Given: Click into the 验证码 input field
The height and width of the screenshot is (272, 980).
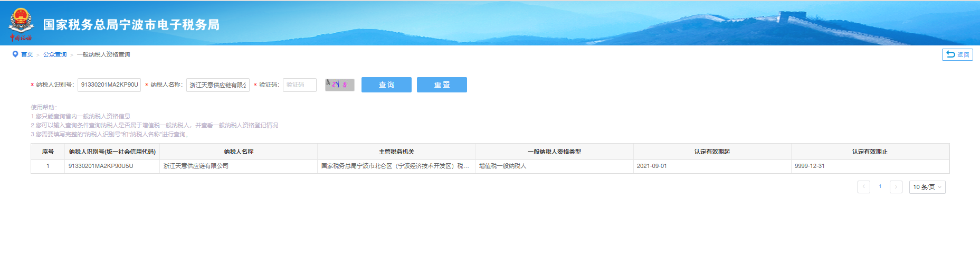Looking at the screenshot, I should click(299, 85).
